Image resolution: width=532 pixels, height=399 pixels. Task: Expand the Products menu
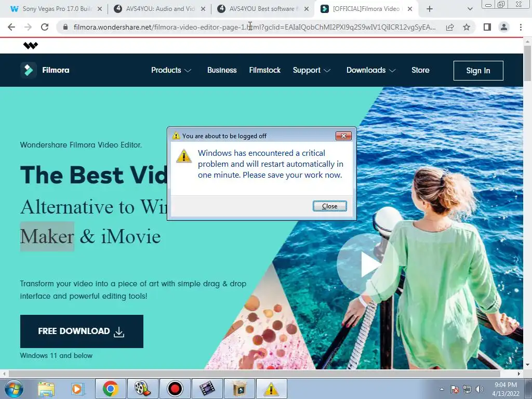(171, 70)
